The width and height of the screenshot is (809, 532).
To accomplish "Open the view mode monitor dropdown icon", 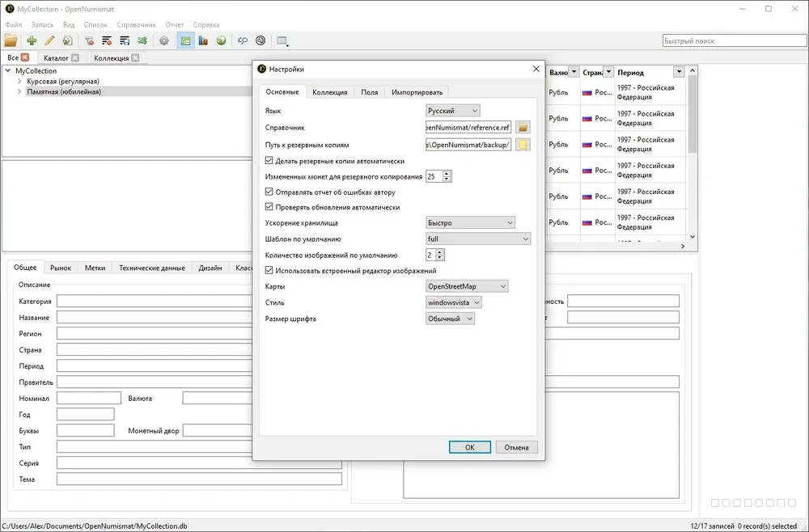I will click(282, 41).
